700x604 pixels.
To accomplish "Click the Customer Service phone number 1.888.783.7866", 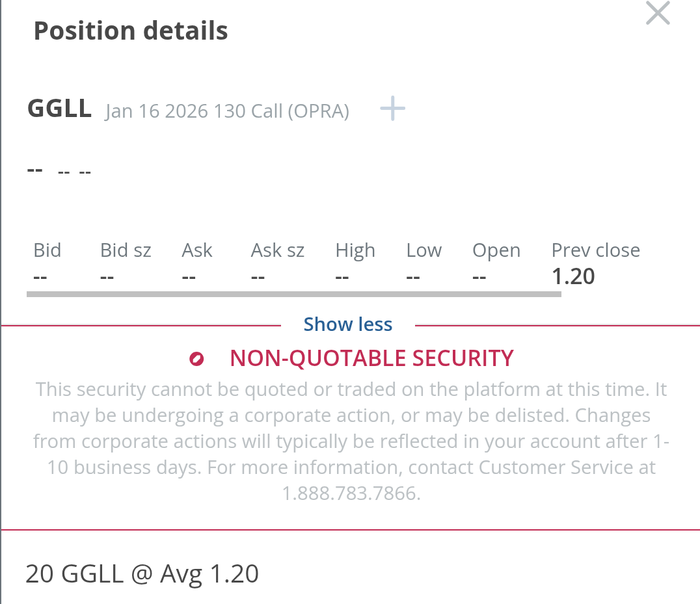I will (x=351, y=493).
